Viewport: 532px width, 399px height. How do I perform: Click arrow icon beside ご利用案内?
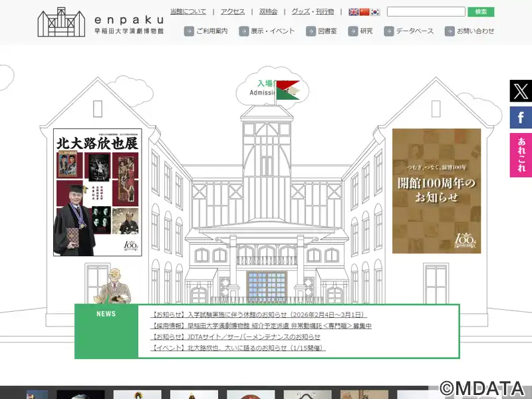(x=189, y=31)
